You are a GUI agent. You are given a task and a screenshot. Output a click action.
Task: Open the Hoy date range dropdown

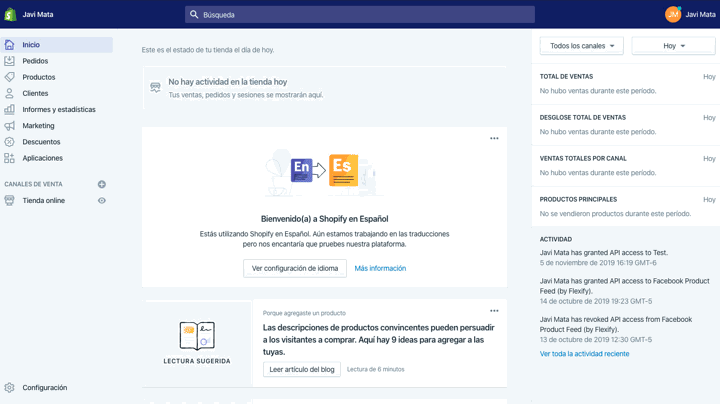(x=673, y=46)
